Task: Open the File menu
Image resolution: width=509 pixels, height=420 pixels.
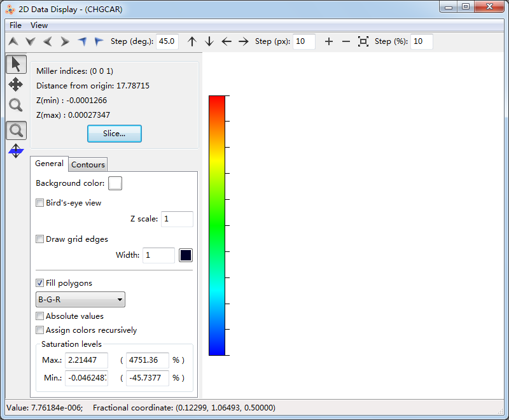Action: pyautogui.click(x=15, y=25)
